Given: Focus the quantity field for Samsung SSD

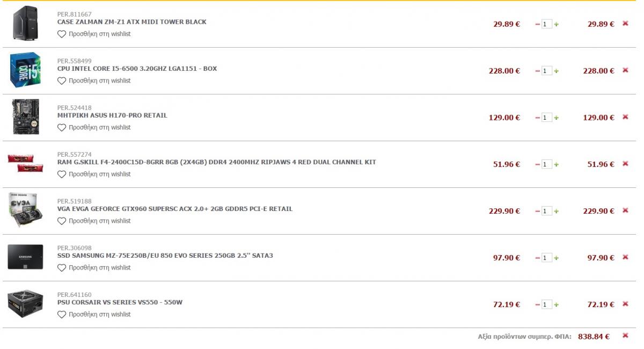Looking at the screenshot, I should pos(547,258).
